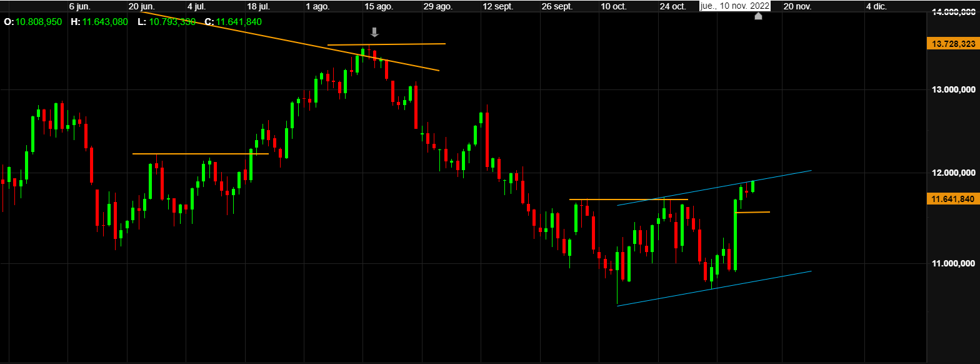
Task: Click the gray down-arrow marker above the August peak
Action: coord(374,33)
